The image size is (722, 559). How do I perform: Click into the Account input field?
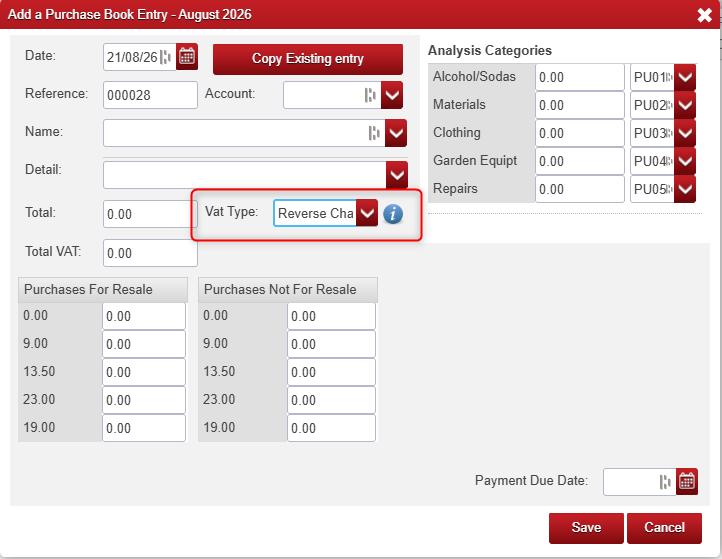332,95
